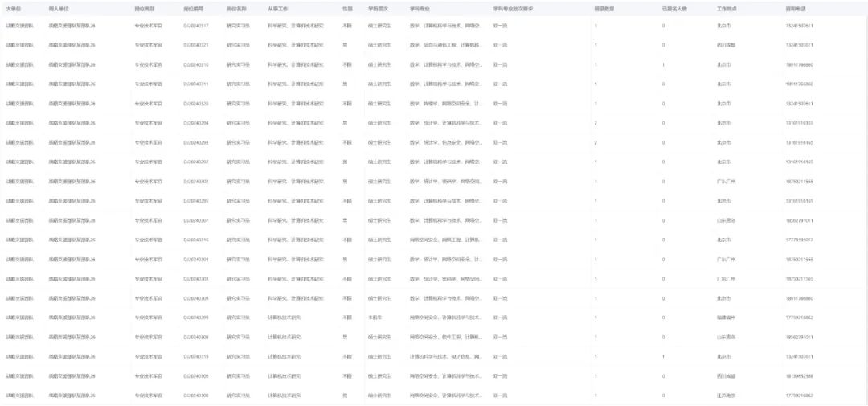Click the 工作地点 column header
This screenshot has width=868, height=406.
pos(727,6)
